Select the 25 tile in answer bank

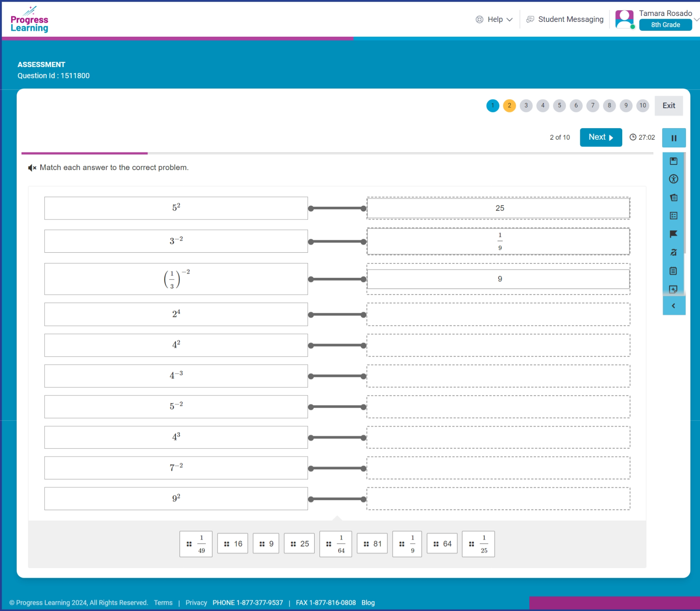pyautogui.click(x=299, y=544)
